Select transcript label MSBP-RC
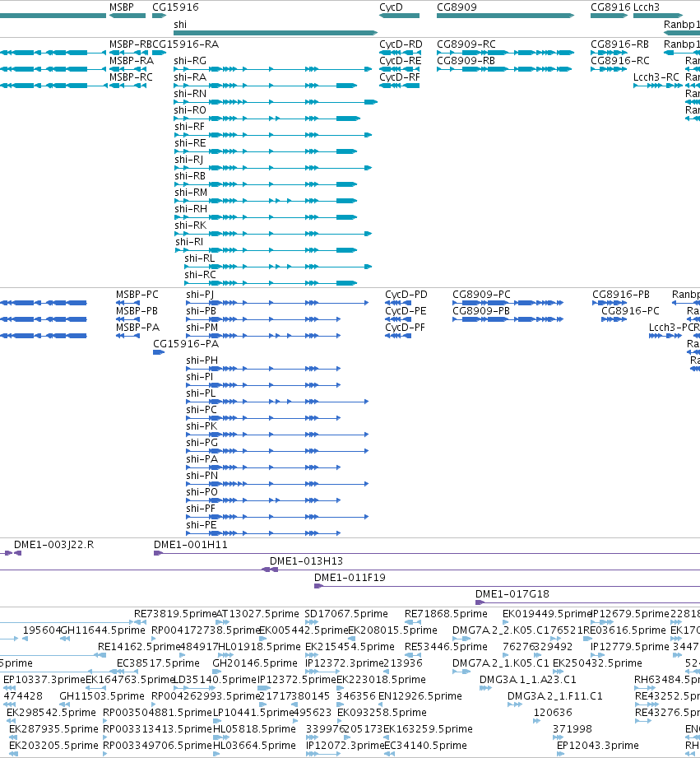 (x=131, y=77)
